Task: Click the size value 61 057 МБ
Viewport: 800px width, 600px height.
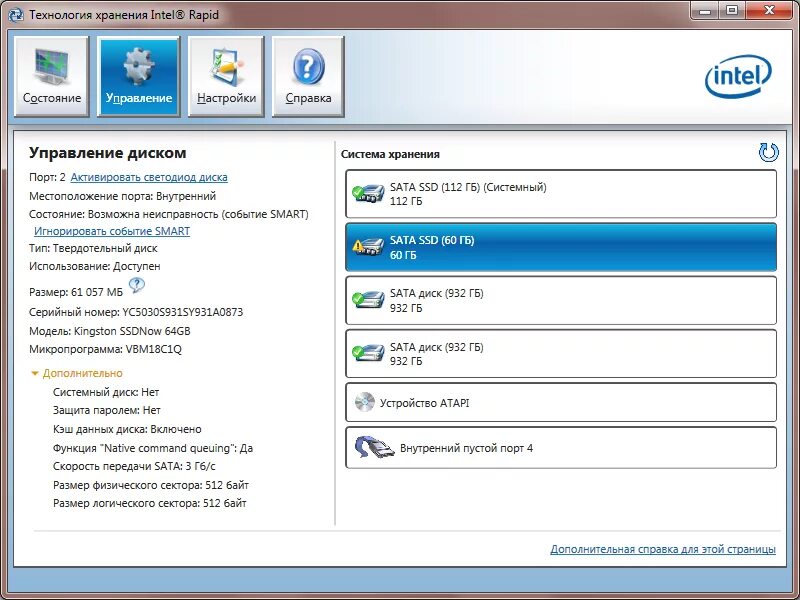Action: tap(97, 292)
